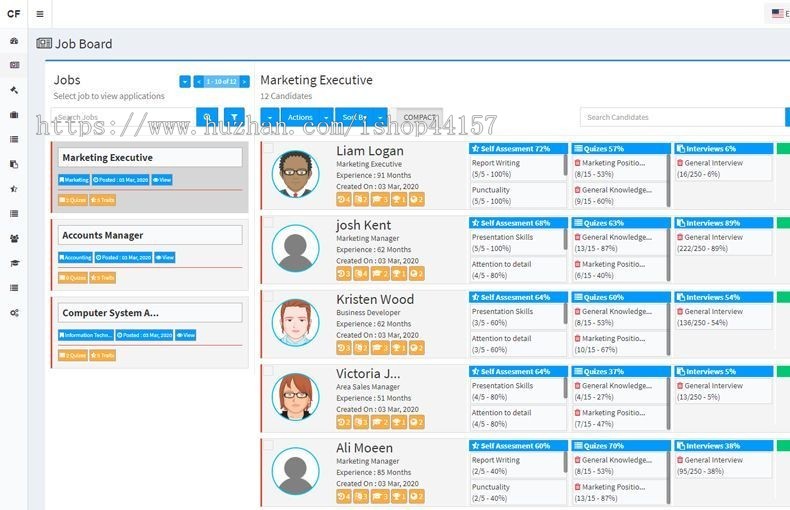Delete General Interview entry for Kristen Wood
Image resolution: width=790 pixels, height=510 pixels.
(x=680, y=311)
